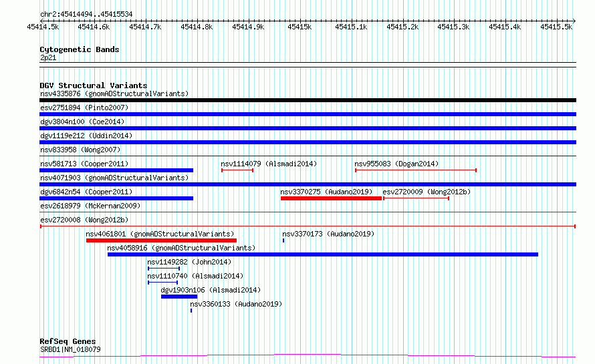Open the dgv1119e212 (Uddin2014) variant bar
Viewport: 595px width, 364px height.
point(308,142)
